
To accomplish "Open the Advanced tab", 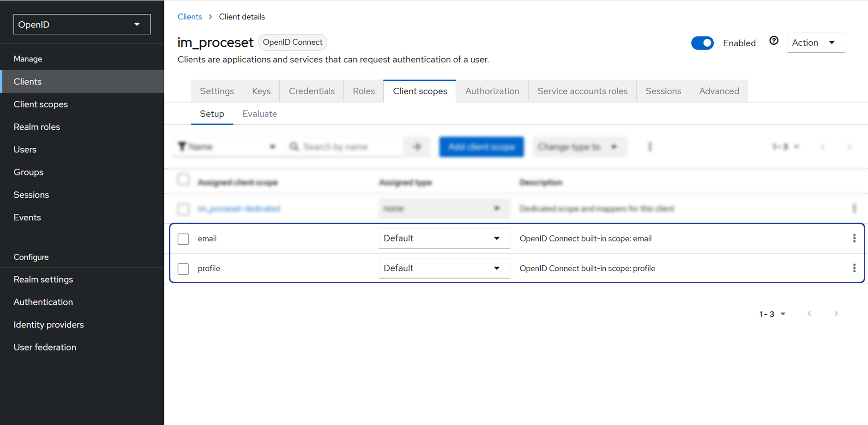I will (719, 91).
